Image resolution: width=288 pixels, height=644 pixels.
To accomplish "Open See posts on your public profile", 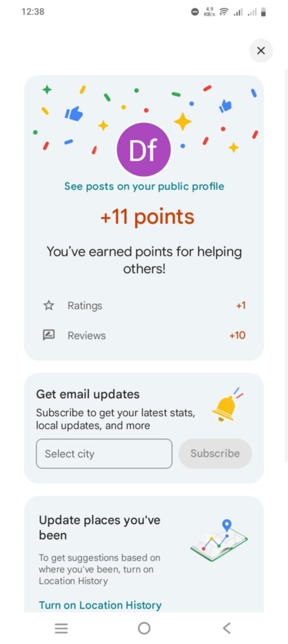I will 144,186.
